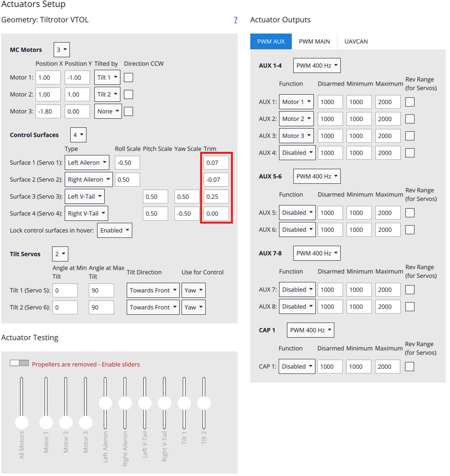Open Lock control surfaces in hover dropdown

click(x=114, y=231)
